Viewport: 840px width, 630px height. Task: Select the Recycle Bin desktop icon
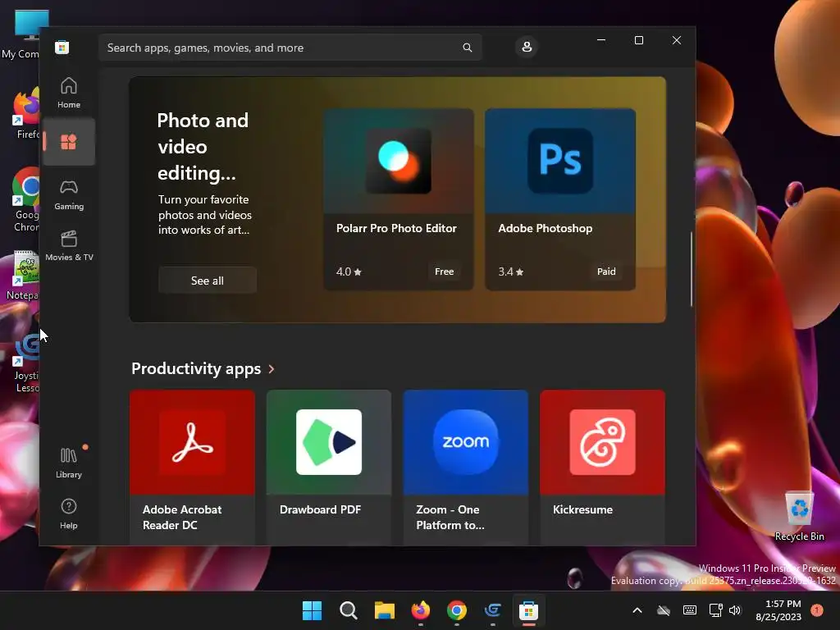click(x=799, y=515)
